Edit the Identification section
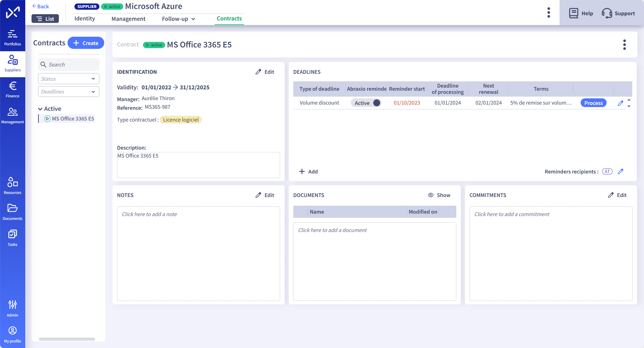 click(x=265, y=72)
